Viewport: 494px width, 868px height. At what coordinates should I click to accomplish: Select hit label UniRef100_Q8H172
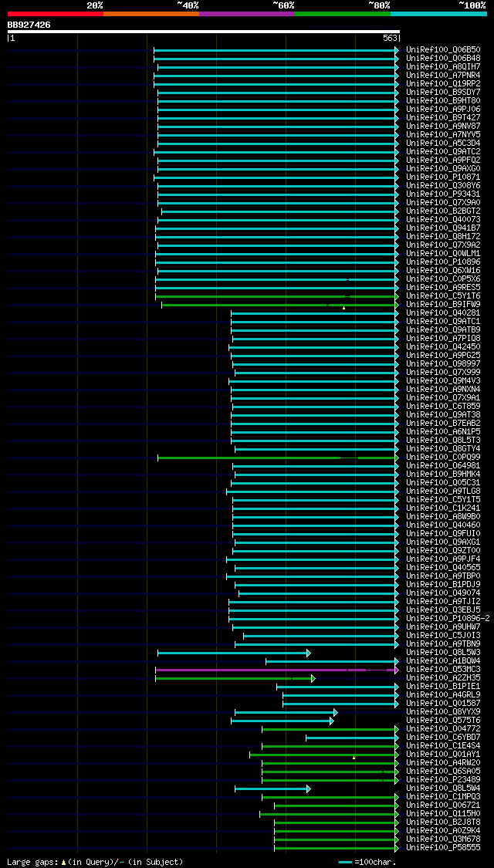click(443, 237)
